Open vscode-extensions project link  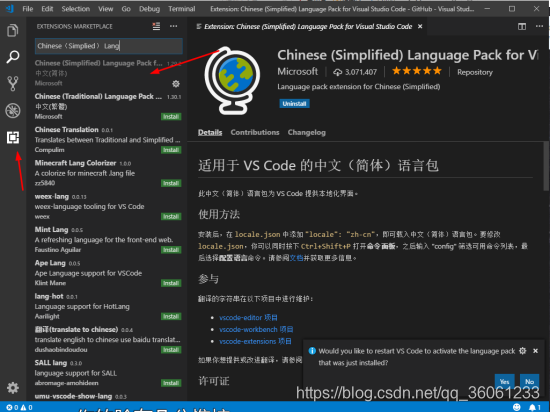pos(255,341)
